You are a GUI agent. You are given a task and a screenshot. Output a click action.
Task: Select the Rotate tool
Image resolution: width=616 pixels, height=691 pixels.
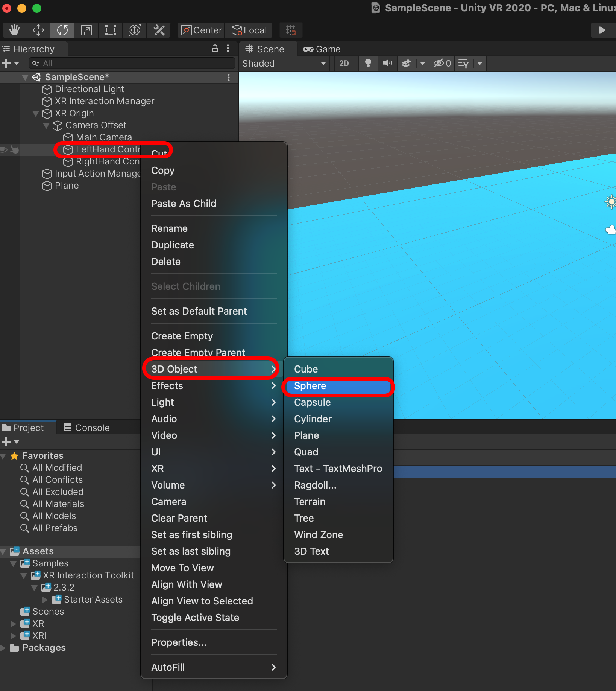click(x=62, y=30)
